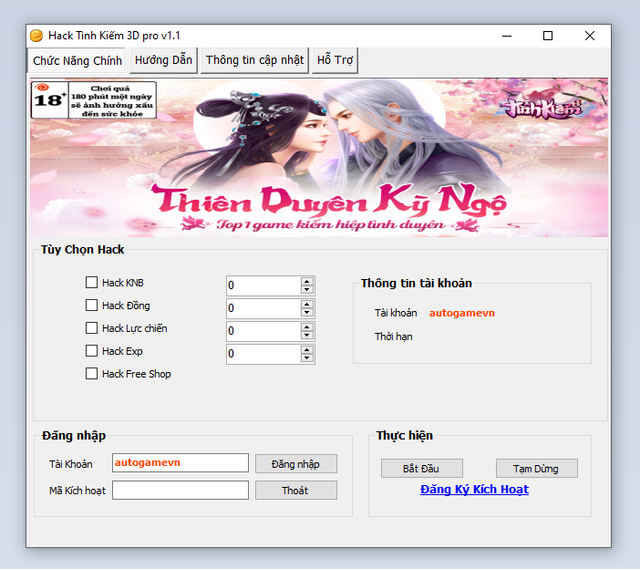Screen dimensions: 640x570
Task: Click the Thoát button
Action: pyautogui.click(x=296, y=490)
